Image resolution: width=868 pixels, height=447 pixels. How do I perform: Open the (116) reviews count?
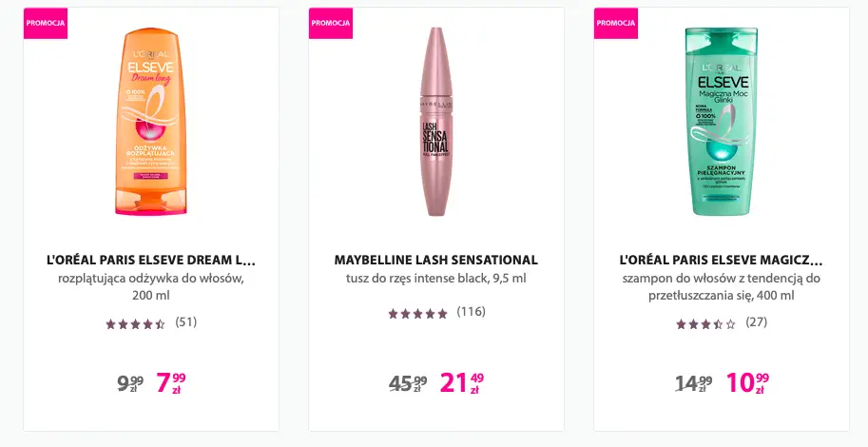click(x=473, y=312)
